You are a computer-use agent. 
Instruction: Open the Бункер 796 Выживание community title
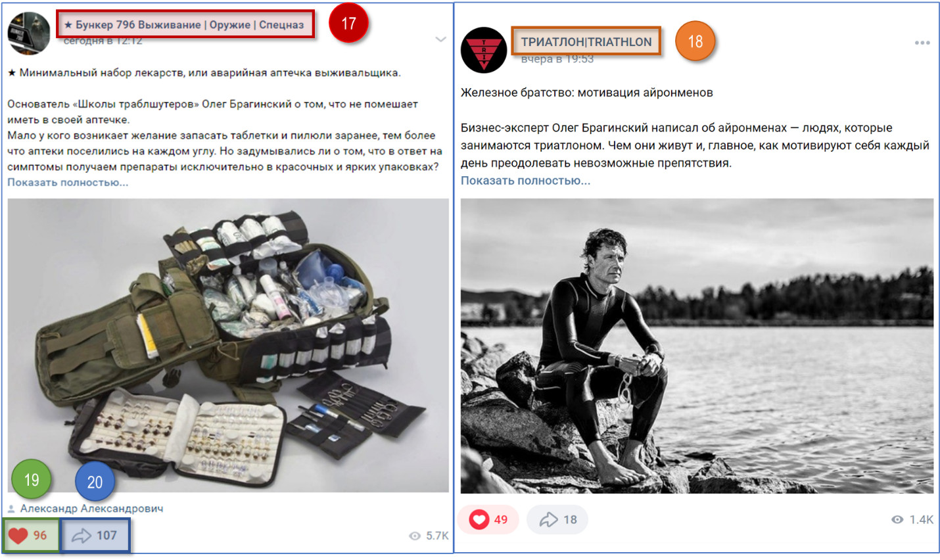184,24
